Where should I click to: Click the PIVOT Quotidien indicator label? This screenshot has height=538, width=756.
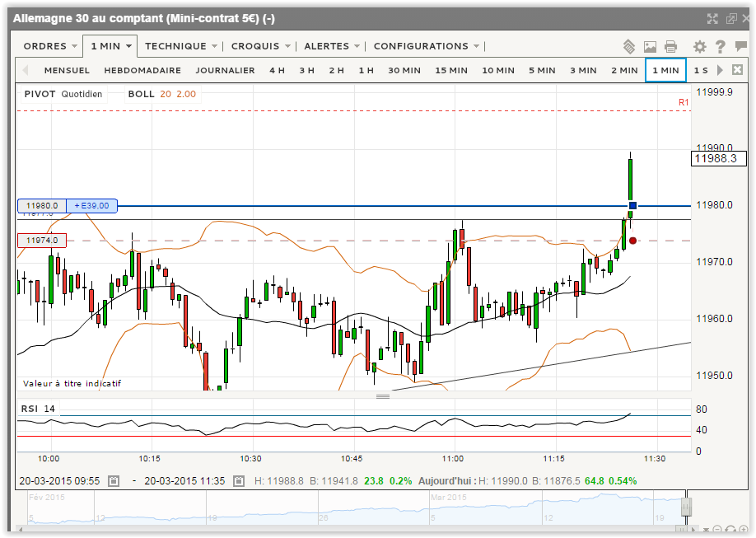pos(63,94)
